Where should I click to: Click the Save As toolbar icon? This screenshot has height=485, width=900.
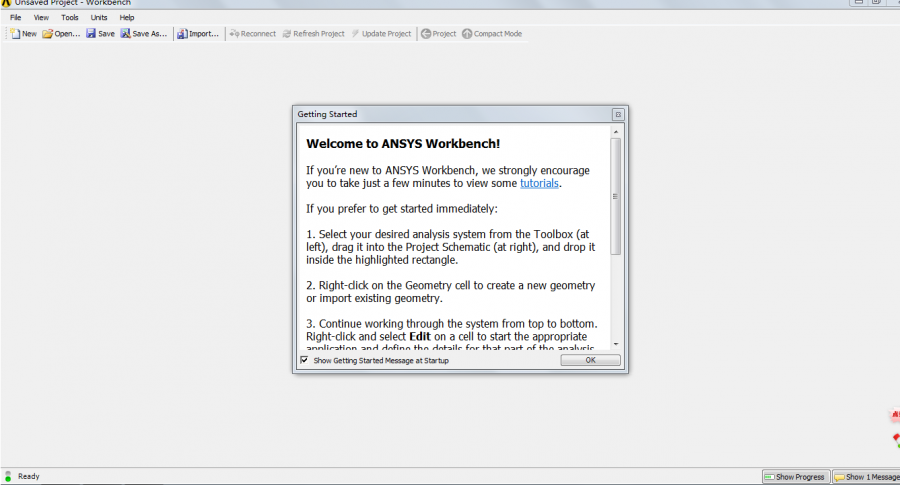pyautogui.click(x=125, y=34)
